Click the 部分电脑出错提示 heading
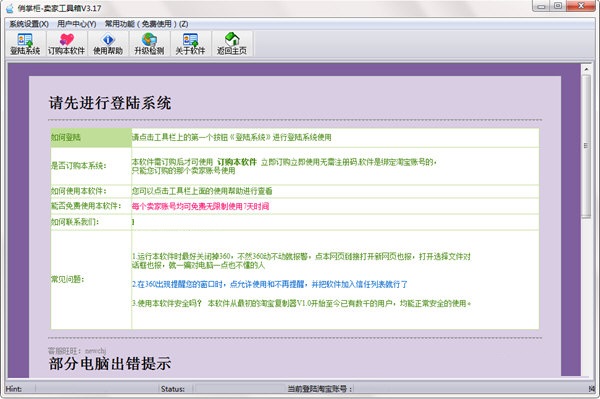The image size is (600, 399). 110,364
